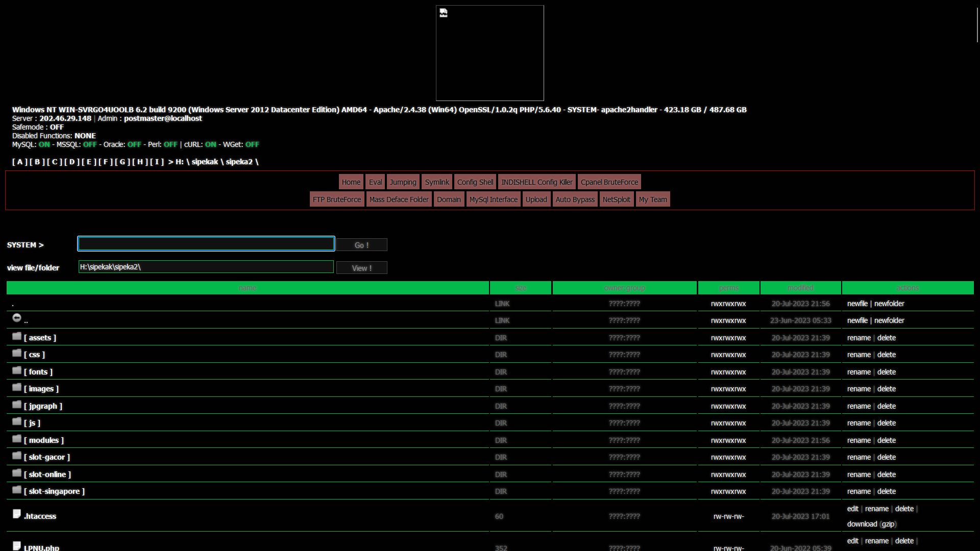Click the '..' parent directory link
Image resolution: width=980 pixels, height=551 pixels.
click(26, 320)
